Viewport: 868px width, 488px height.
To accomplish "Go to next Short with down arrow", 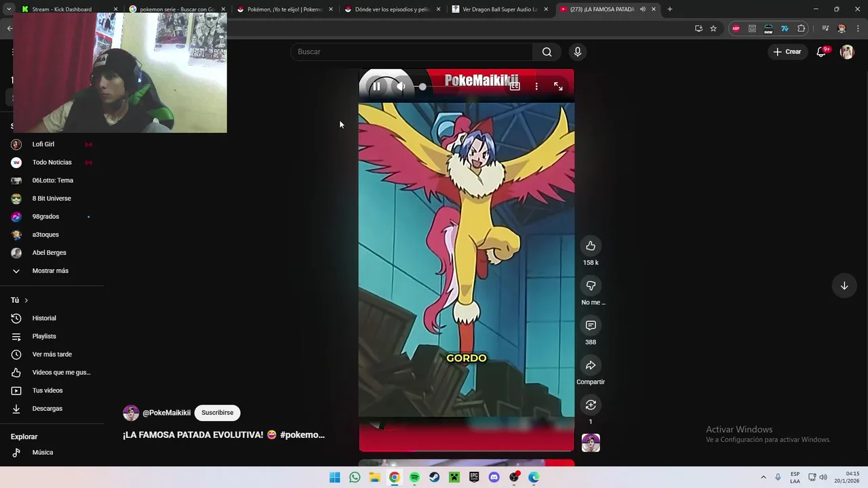I will 844,286.
